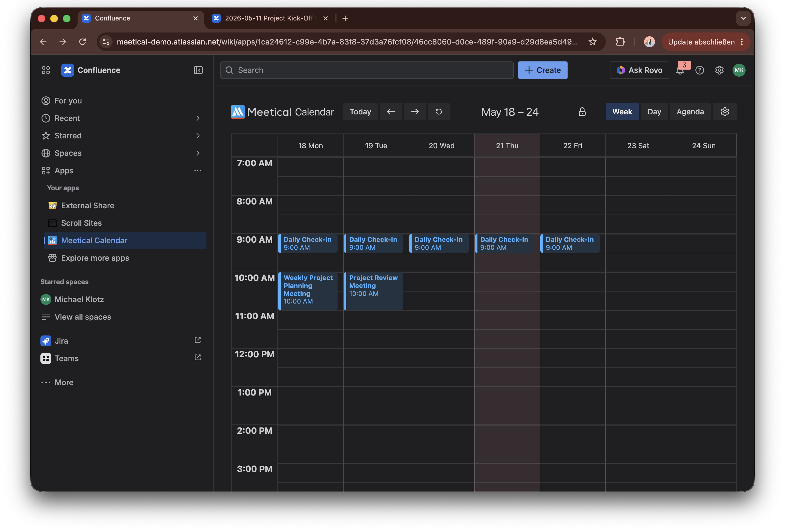The height and width of the screenshot is (532, 785).
Task: Click Update abschließen button
Action: click(706, 42)
